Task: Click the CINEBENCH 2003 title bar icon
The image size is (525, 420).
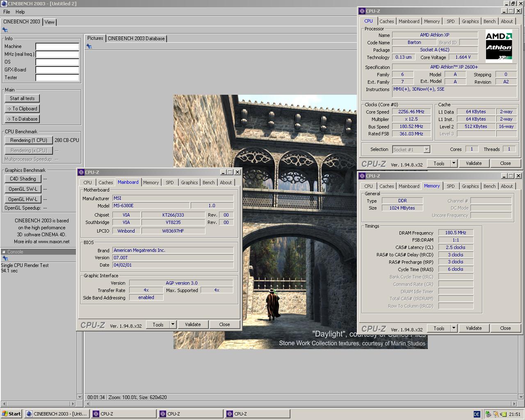Action: point(4,4)
